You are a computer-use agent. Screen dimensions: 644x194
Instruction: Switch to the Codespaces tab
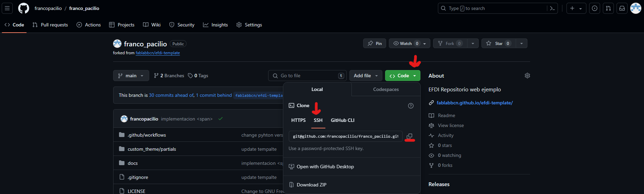point(386,89)
